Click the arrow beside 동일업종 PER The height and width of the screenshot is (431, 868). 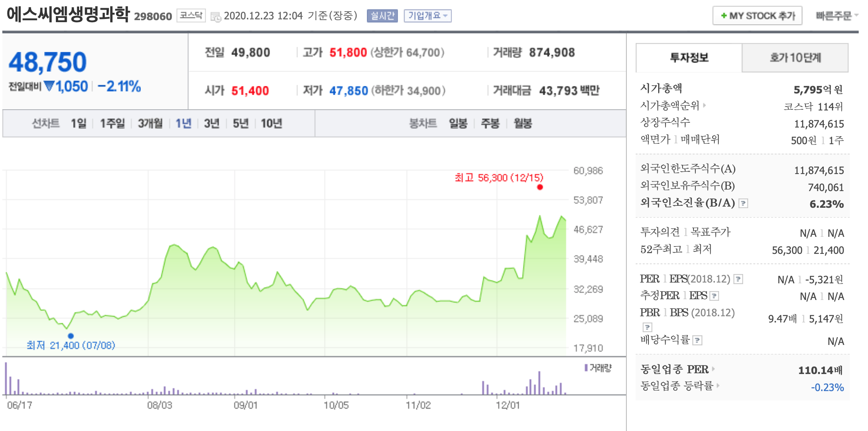(x=713, y=369)
